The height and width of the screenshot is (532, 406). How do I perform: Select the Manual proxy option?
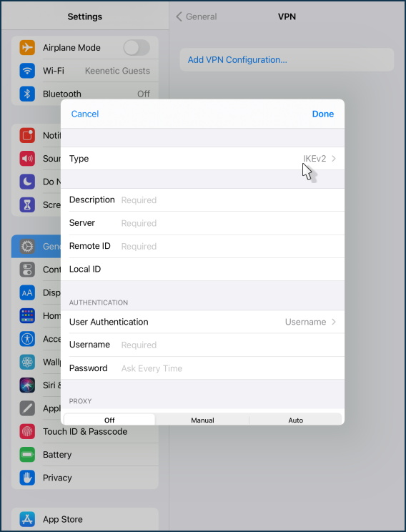[202, 420]
